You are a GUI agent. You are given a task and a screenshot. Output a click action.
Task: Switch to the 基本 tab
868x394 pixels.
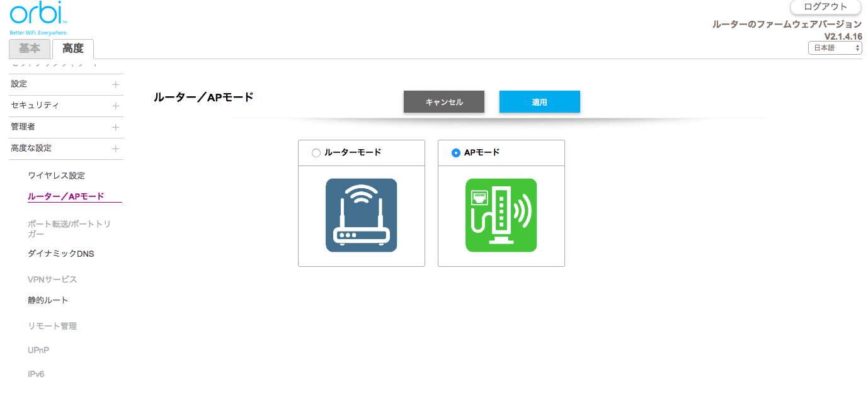pyautogui.click(x=29, y=48)
